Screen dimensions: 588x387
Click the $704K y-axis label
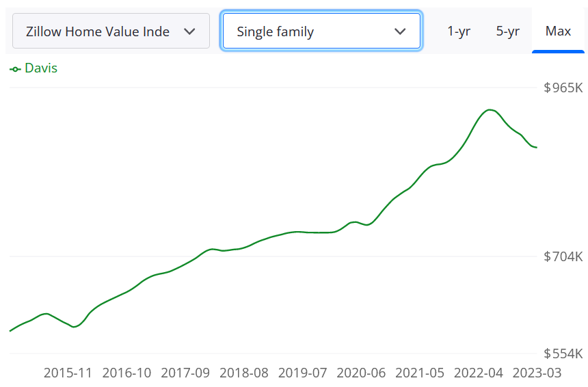[x=563, y=257]
